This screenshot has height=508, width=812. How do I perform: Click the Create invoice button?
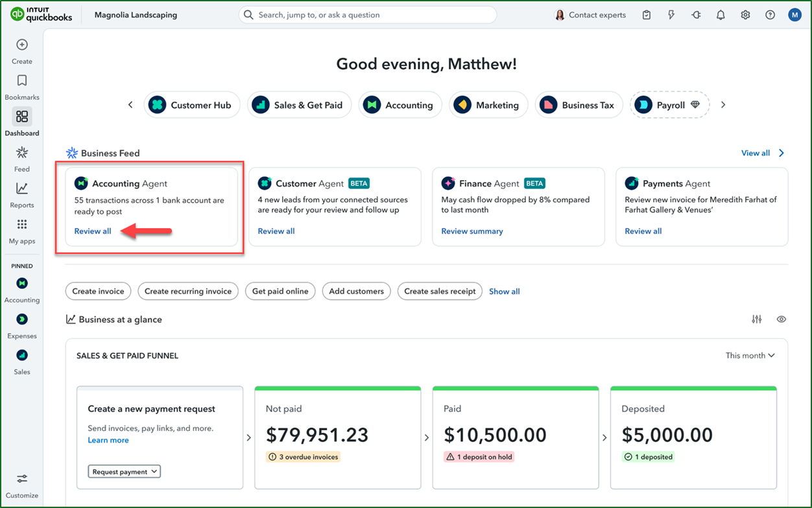(x=98, y=291)
